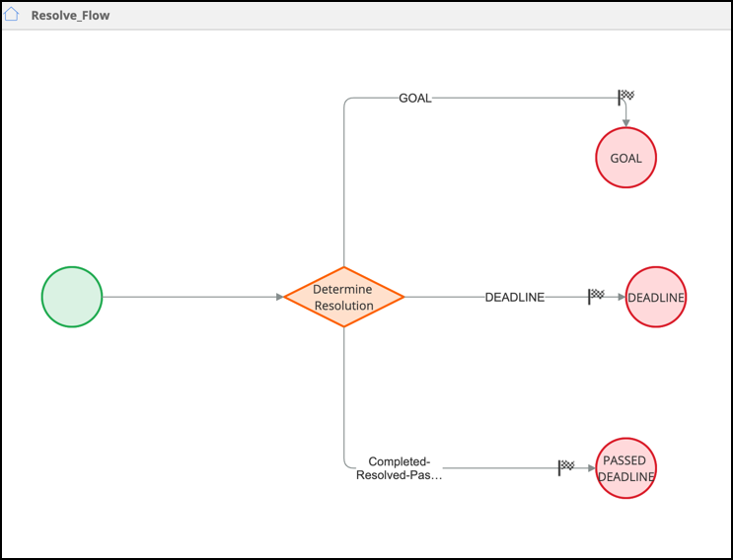
Task: Click the GOAL connector label
Action: point(415,98)
